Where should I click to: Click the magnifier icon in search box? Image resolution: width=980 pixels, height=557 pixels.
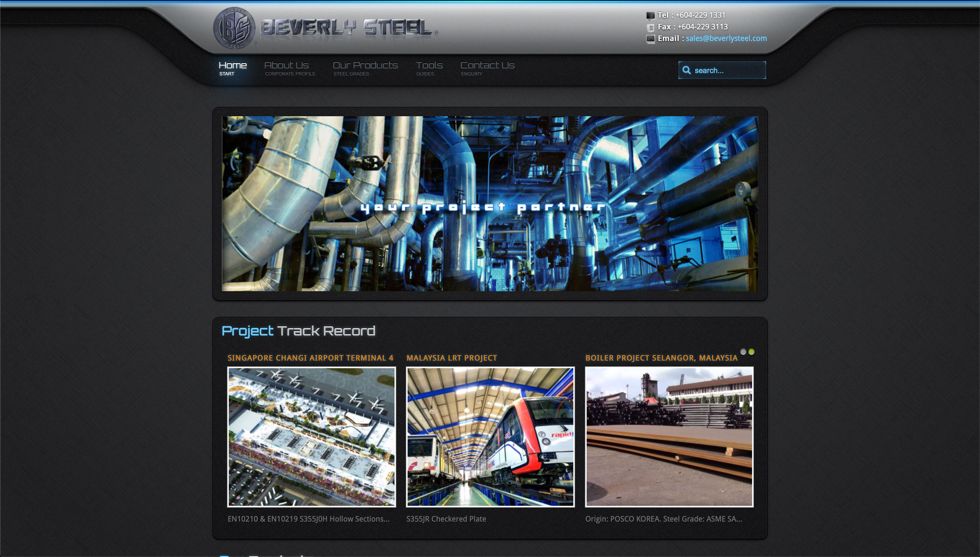pos(686,70)
